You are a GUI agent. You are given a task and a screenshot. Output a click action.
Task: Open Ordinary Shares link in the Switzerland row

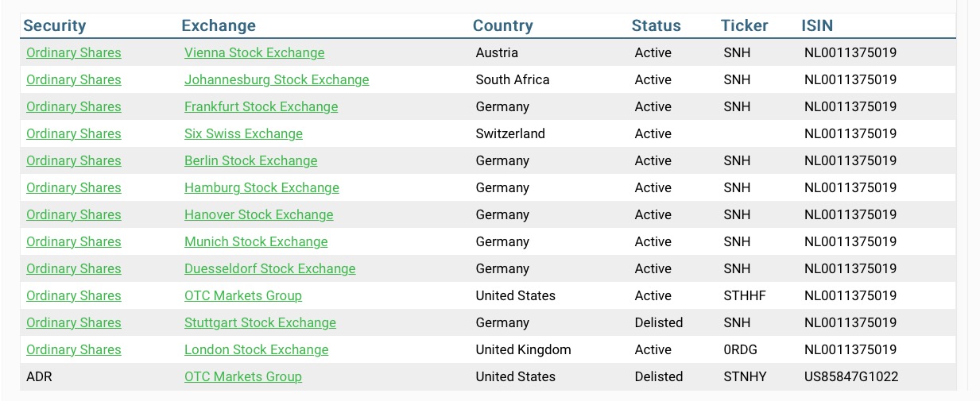coord(74,134)
